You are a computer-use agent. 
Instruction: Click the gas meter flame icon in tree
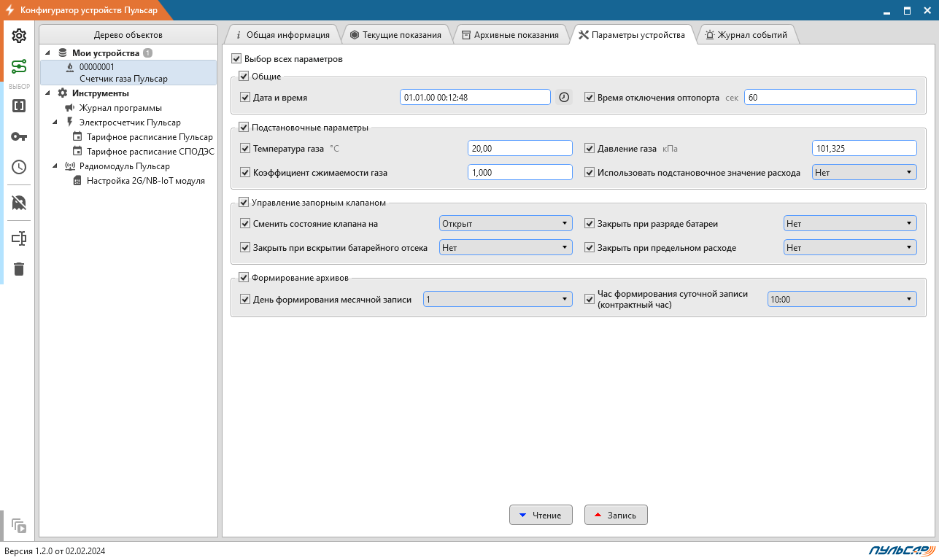(x=70, y=67)
